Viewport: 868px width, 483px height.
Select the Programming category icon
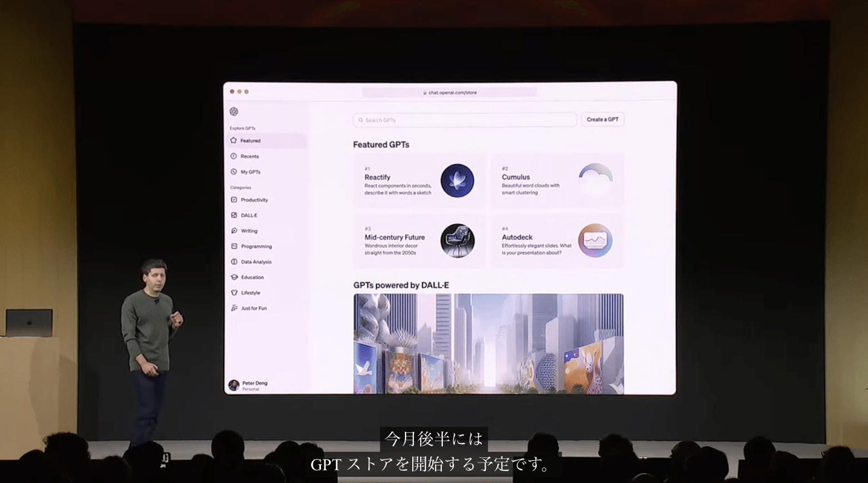pyautogui.click(x=234, y=247)
